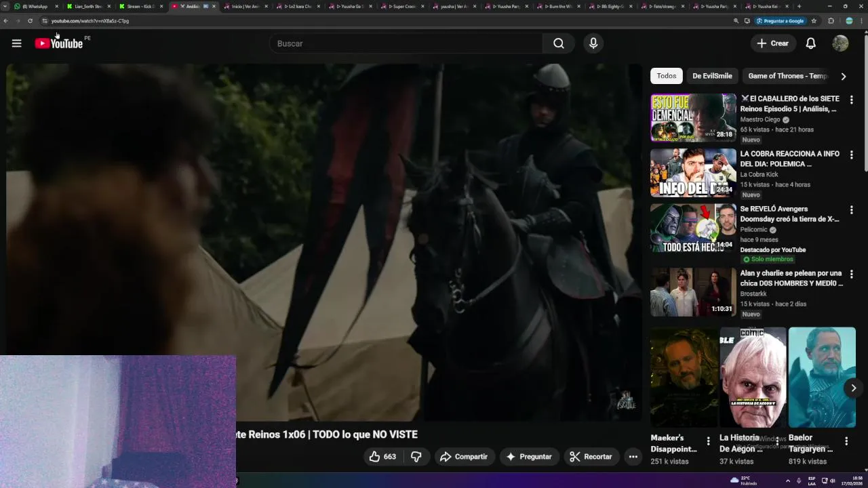Open La Cobra Reacciona video thumbnail
The width and height of the screenshot is (868, 488).
coord(693,173)
